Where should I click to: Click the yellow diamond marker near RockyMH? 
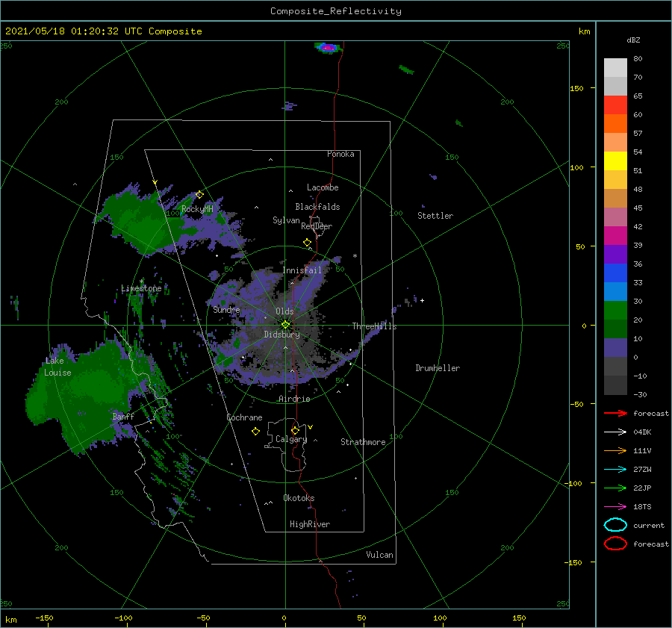(199, 195)
